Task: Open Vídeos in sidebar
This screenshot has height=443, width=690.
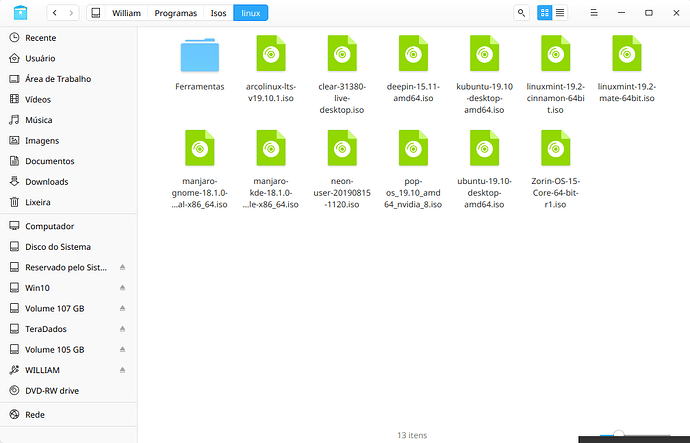Action: 69,99
